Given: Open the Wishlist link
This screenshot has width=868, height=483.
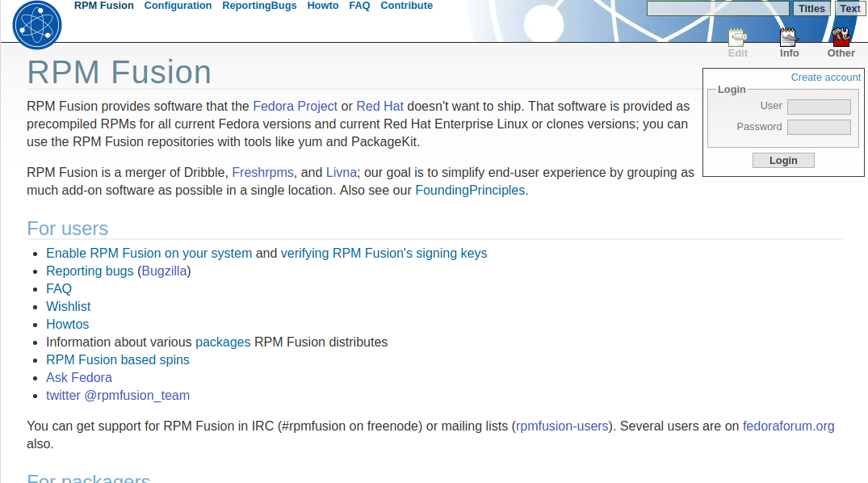Looking at the screenshot, I should coord(68,306).
